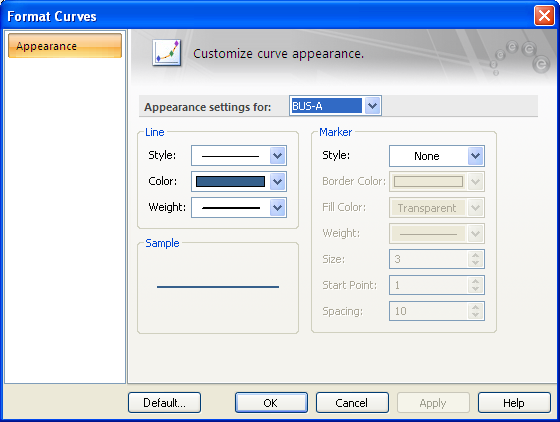Increase the Marker Size stepper
The height and width of the screenshot is (422, 560).
[x=475, y=255]
